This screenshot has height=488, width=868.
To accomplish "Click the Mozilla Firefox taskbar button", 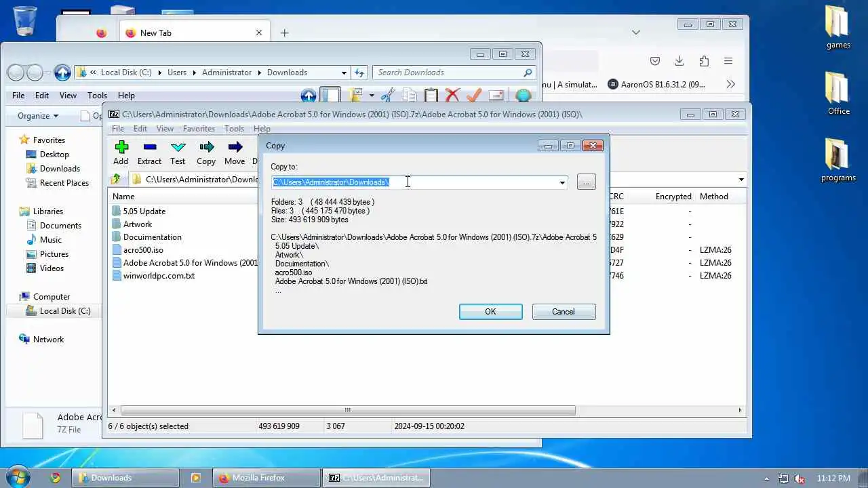I will (x=267, y=478).
